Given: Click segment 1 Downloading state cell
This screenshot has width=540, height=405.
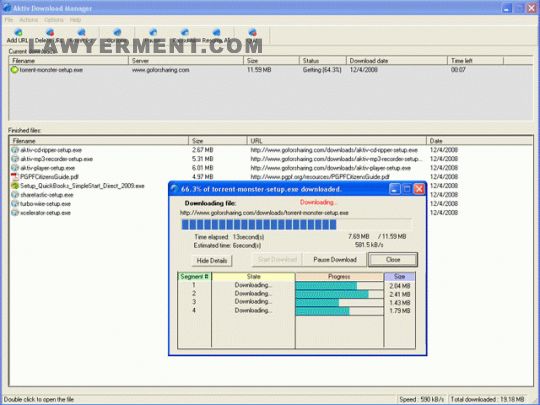Looking at the screenshot, I should (253, 285).
